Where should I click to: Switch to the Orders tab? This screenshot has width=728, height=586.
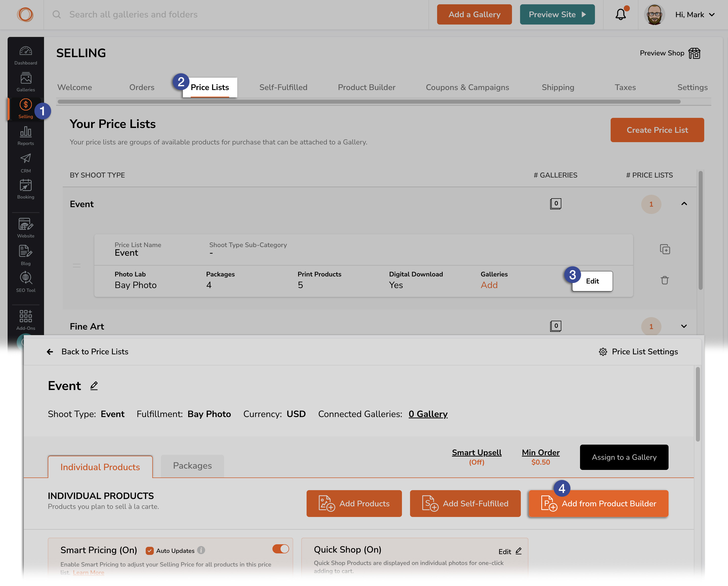pyautogui.click(x=142, y=88)
